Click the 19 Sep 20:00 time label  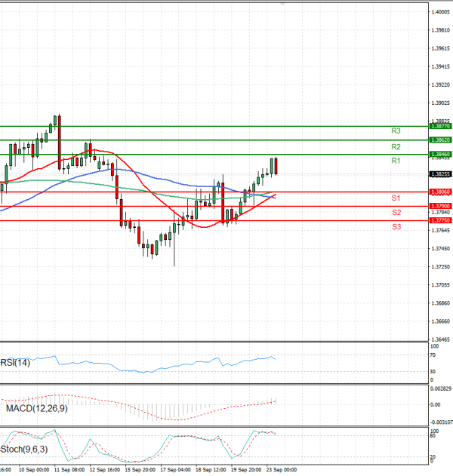246,470
